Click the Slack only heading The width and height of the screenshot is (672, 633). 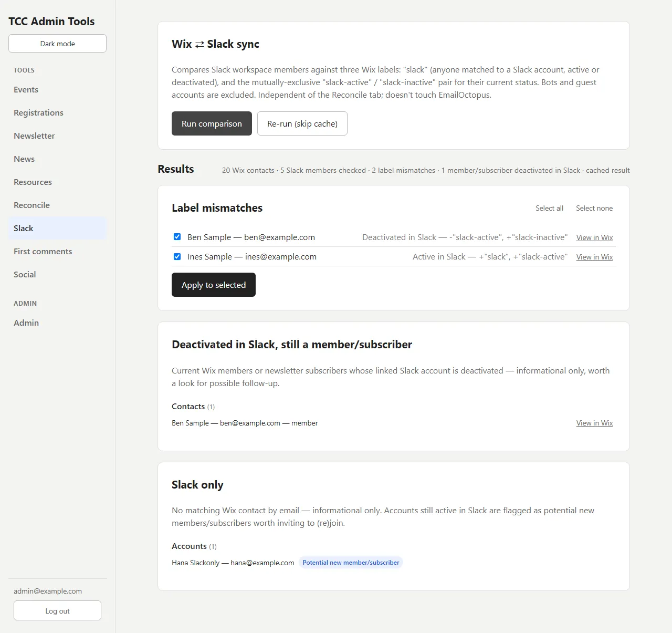point(197,485)
